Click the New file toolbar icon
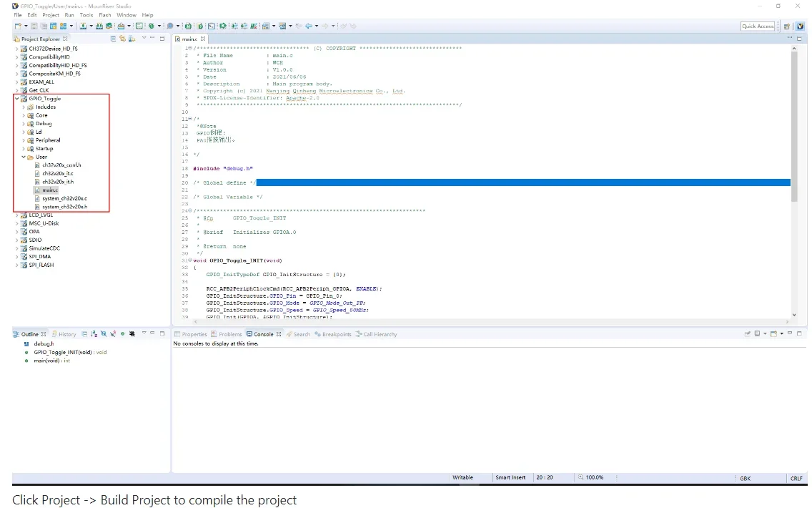812x508 pixels. (x=17, y=26)
